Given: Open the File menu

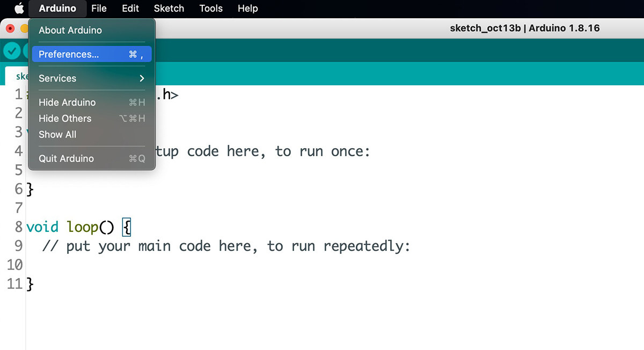Looking at the screenshot, I should click(99, 8).
